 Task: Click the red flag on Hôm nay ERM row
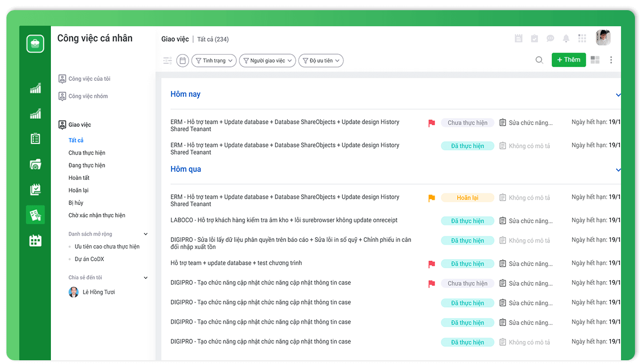pyautogui.click(x=432, y=123)
